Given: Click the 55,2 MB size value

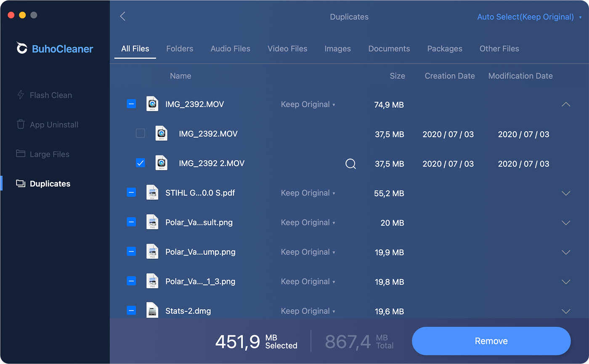Looking at the screenshot, I should coord(389,194).
